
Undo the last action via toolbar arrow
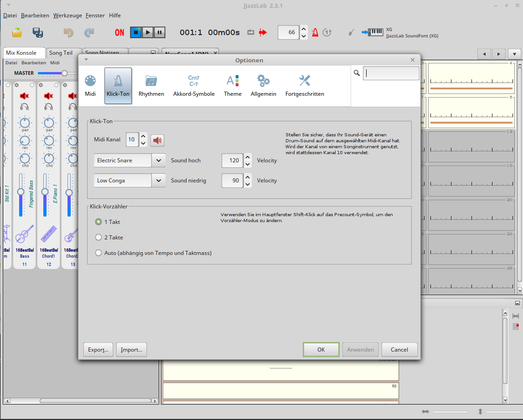tap(68, 32)
